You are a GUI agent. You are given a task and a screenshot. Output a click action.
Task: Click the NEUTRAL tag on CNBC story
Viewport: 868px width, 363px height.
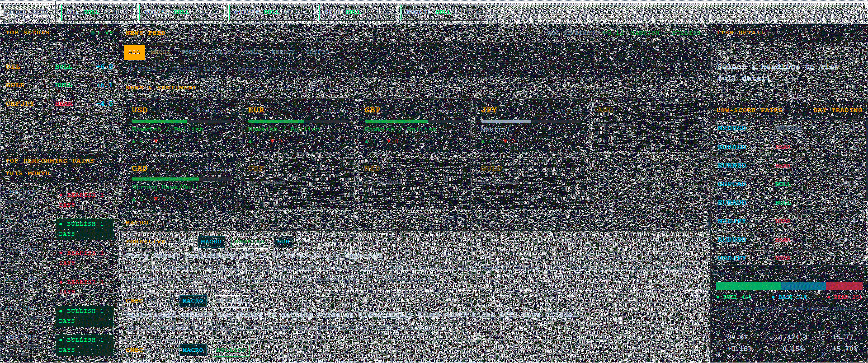click(x=231, y=301)
